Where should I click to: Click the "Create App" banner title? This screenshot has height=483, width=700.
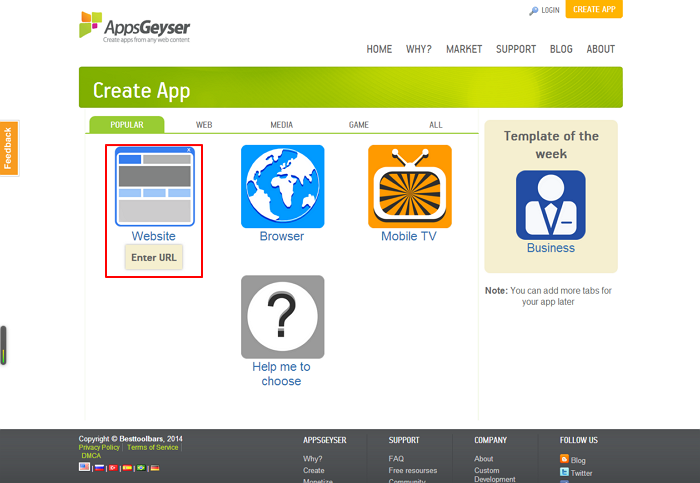click(x=142, y=91)
